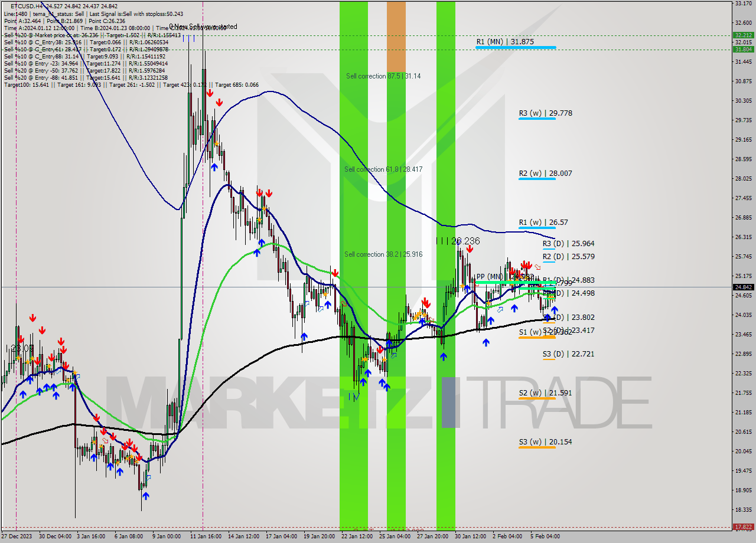
Task: Click the '5 Feb 04:00' time label
Action: pyautogui.click(x=545, y=537)
